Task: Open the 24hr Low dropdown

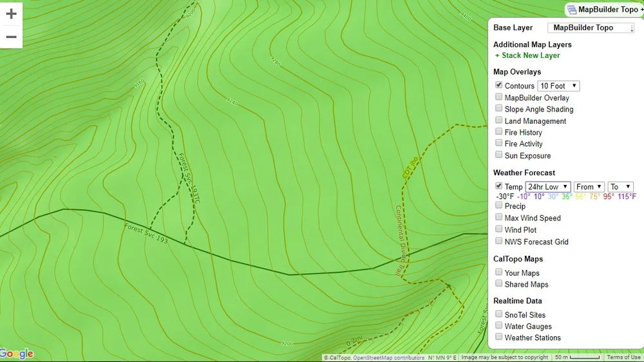Action: coord(548,187)
